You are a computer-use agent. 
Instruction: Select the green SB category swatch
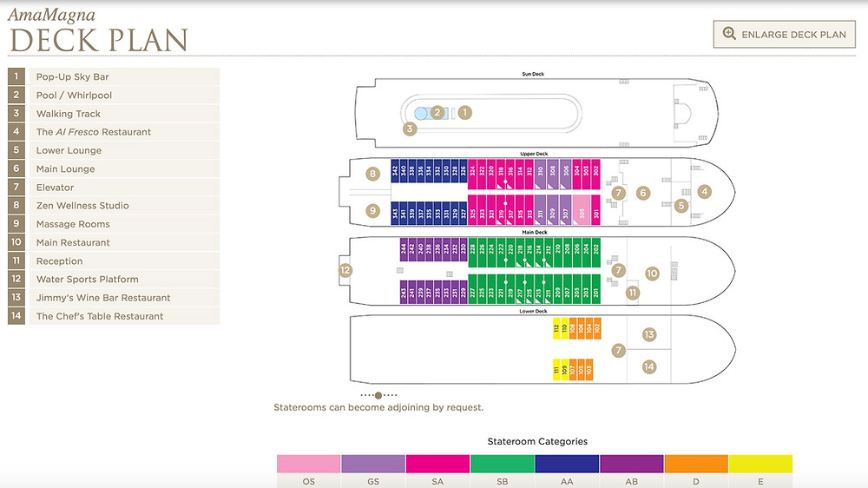pyautogui.click(x=503, y=465)
